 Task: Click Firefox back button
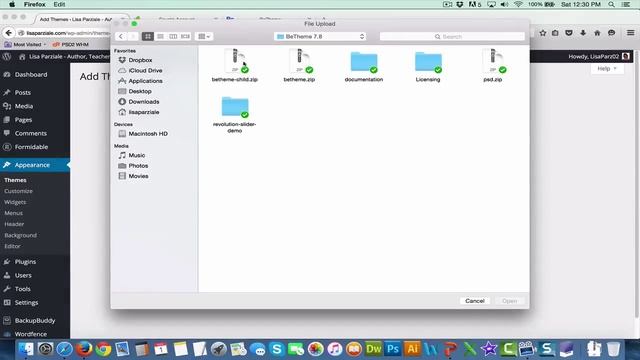(9, 33)
